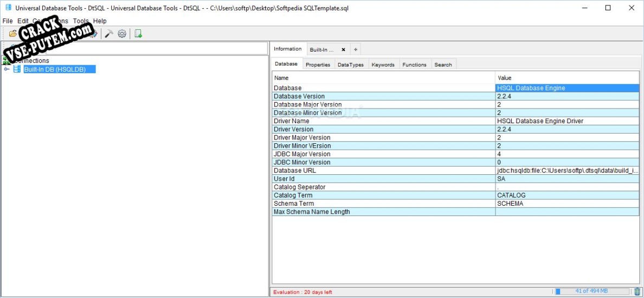Switch to the Information tab
Viewport: 644px width, 298px height.
point(288,49)
